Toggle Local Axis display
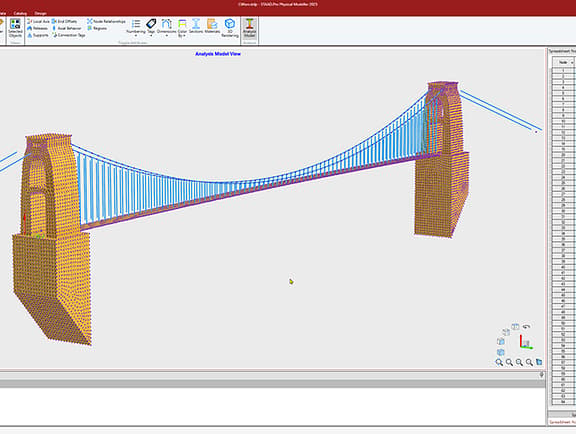 point(38,22)
